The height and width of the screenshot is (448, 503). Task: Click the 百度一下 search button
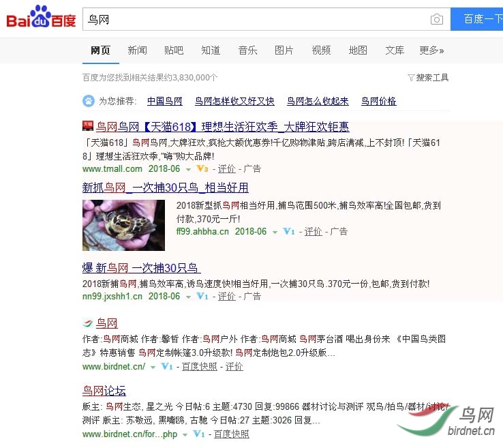(476, 19)
